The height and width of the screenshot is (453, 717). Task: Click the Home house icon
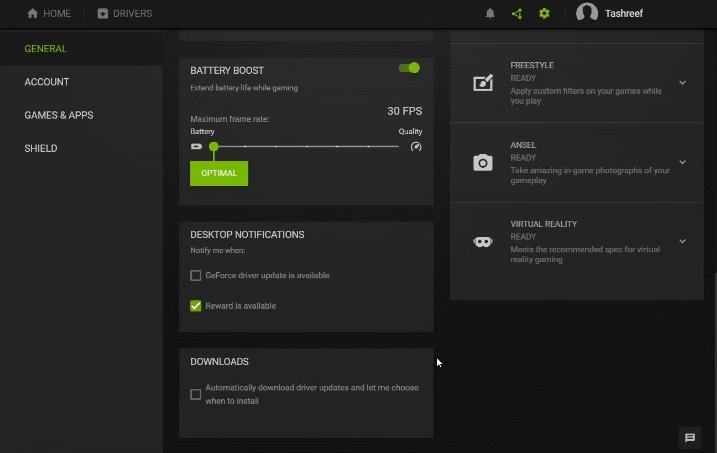(32, 13)
